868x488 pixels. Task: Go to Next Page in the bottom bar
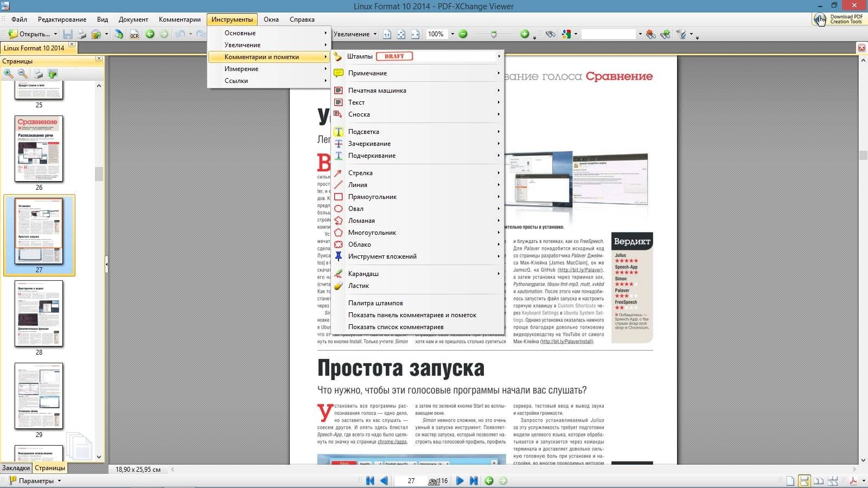coord(459,480)
